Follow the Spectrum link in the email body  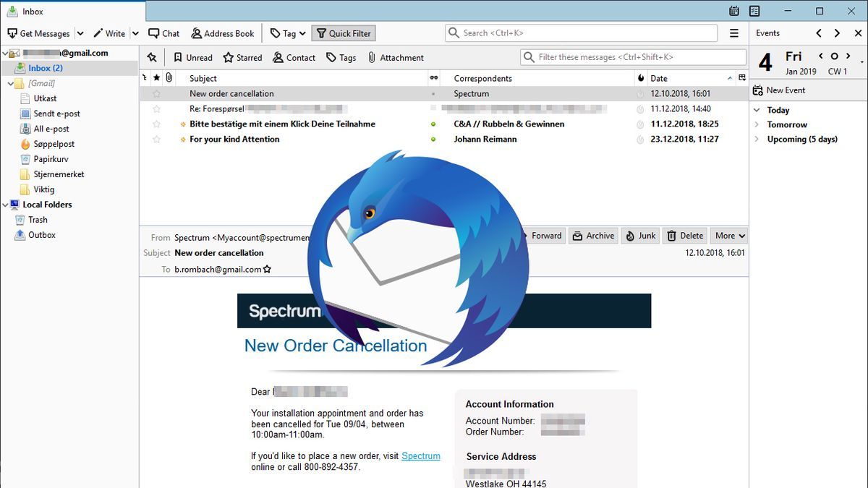421,456
